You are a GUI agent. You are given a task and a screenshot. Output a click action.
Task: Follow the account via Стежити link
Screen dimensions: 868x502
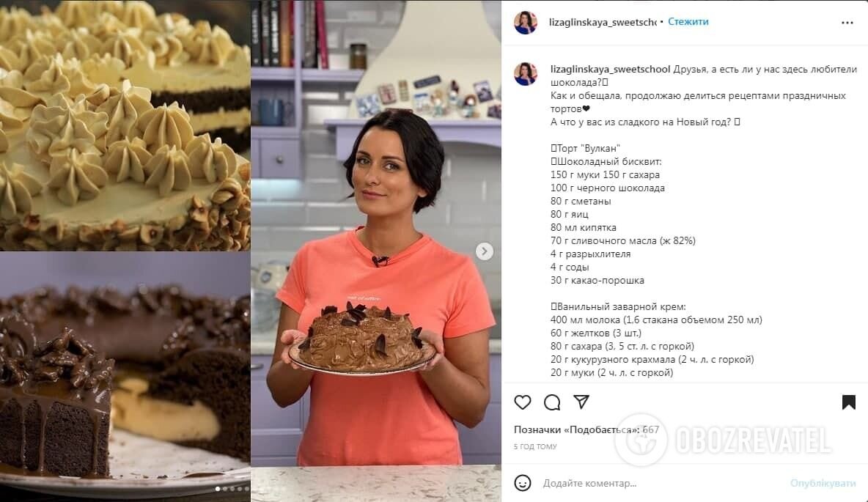click(688, 21)
